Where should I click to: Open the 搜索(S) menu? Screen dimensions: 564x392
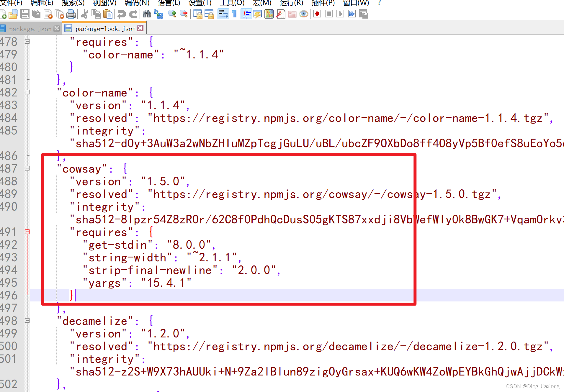(73, 3)
